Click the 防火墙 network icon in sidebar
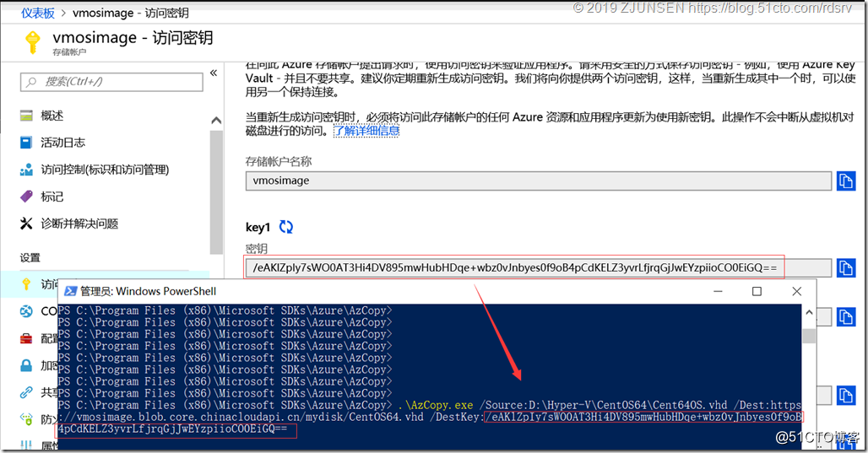The height and width of the screenshot is (453, 868). tap(26, 419)
